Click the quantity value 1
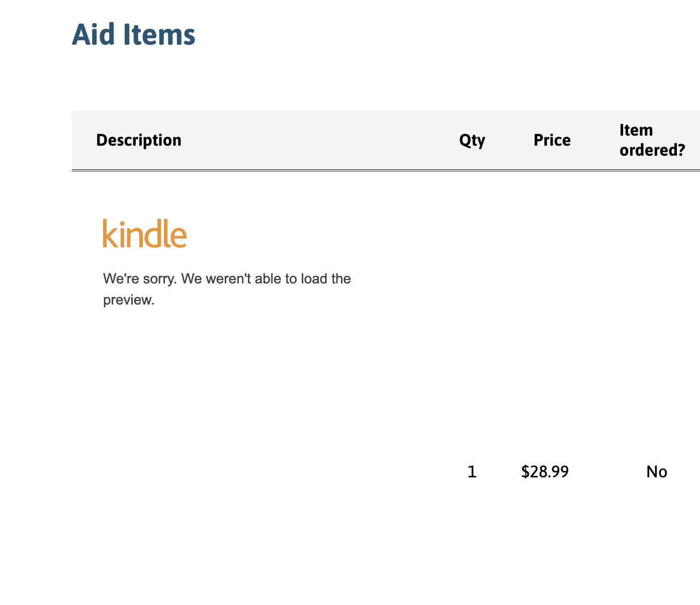This screenshot has width=700, height=605. (472, 472)
